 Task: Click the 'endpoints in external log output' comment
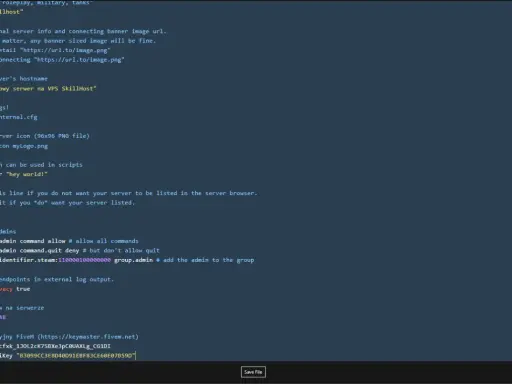point(57,279)
